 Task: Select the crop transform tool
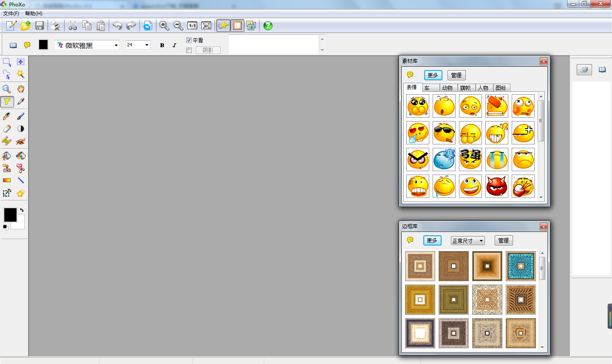coord(7,193)
